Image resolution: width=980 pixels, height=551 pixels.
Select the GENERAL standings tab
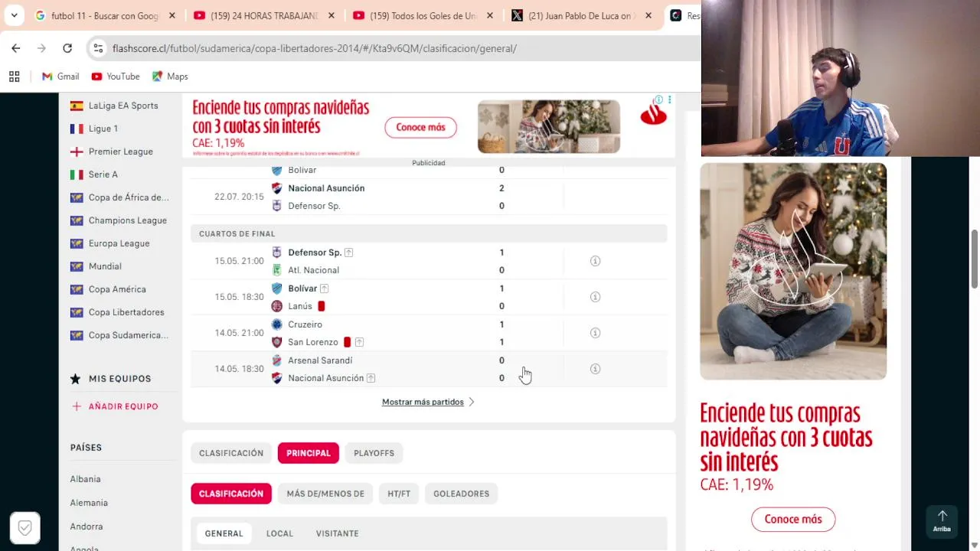click(224, 533)
